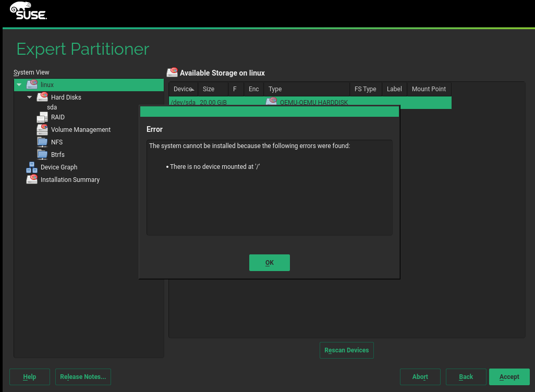The height and width of the screenshot is (392, 535).
Task: Click the Installation Summary icon
Action: [32, 180]
